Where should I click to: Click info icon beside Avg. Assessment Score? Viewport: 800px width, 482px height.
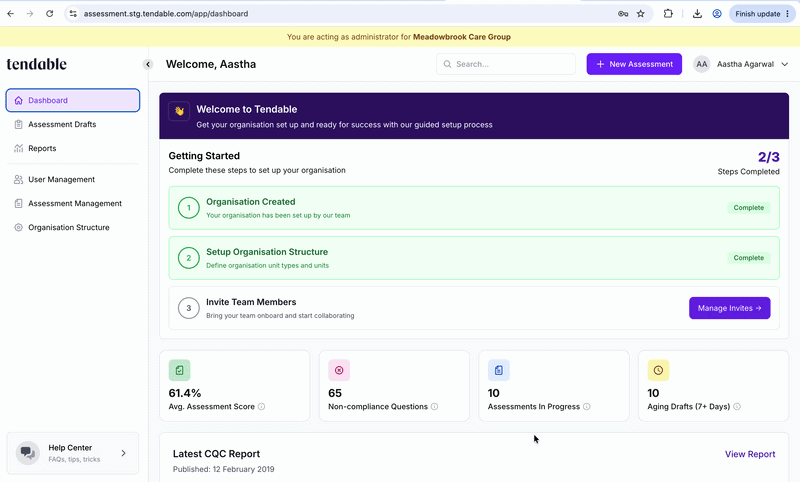click(261, 407)
